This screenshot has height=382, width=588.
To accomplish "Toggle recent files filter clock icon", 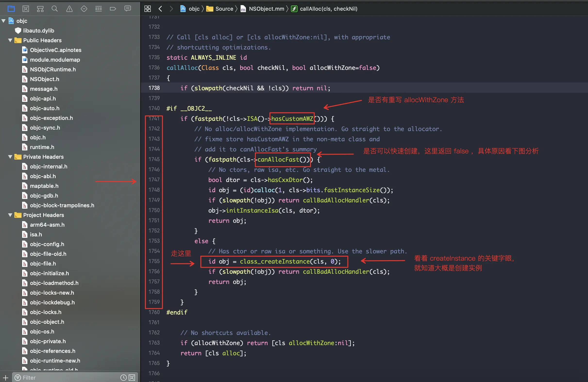I will pos(123,377).
